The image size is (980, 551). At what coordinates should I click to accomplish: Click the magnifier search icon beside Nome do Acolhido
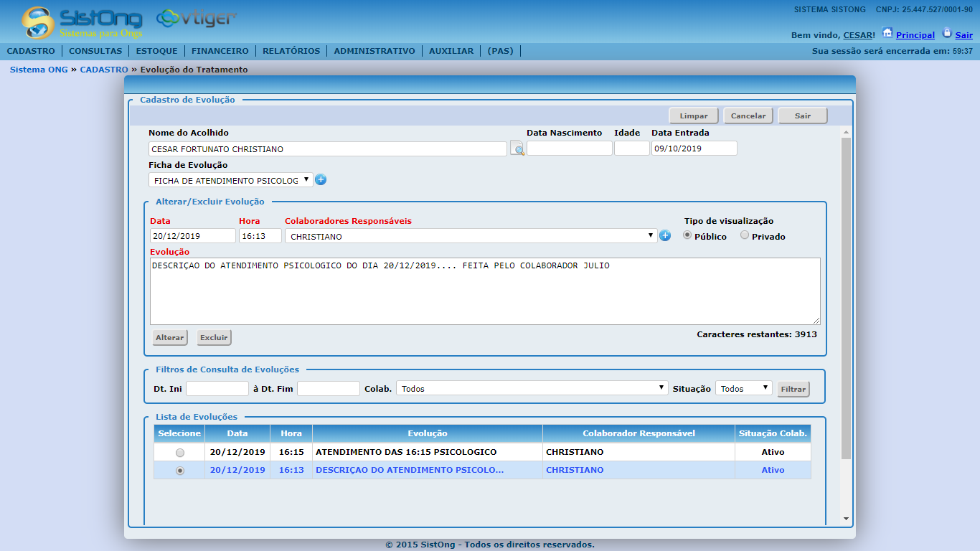pyautogui.click(x=517, y=149)
